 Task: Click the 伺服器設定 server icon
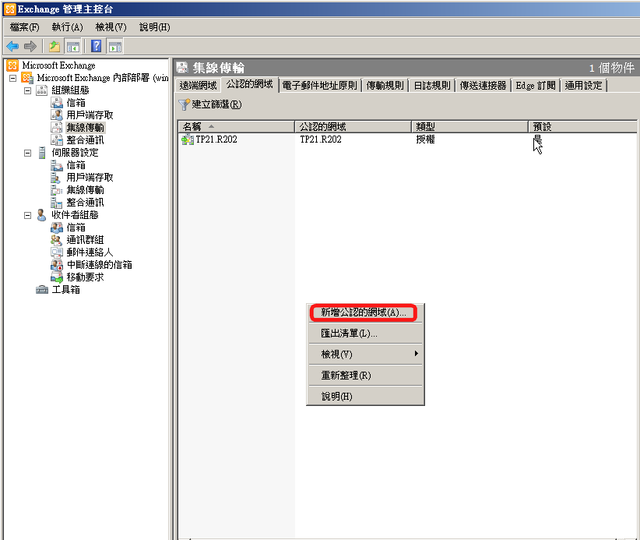[42, 153]
